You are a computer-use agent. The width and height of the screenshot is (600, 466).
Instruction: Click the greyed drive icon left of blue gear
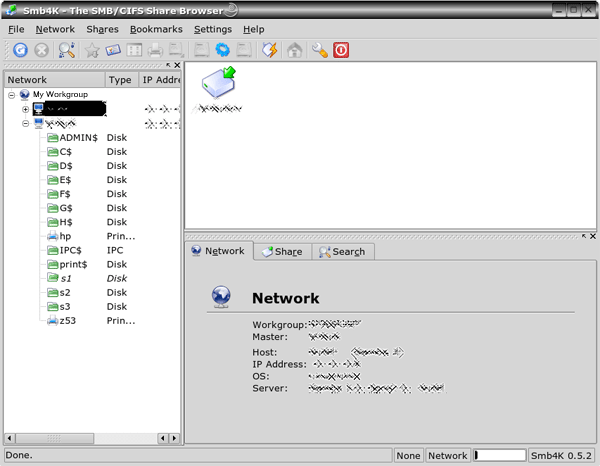(202, 50)
